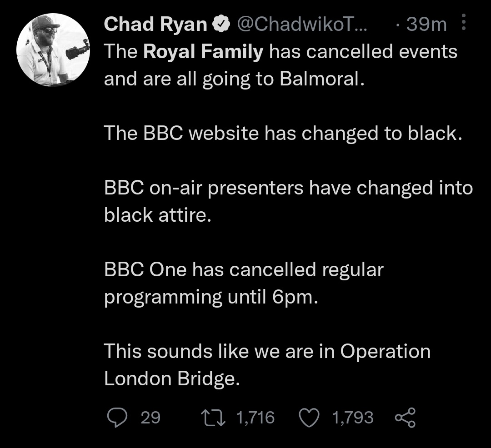Click the verified checkmark badge
Image resolution: width=491 pixels, height=448 pixels.
pyautogui.click(x=221, y=24)
